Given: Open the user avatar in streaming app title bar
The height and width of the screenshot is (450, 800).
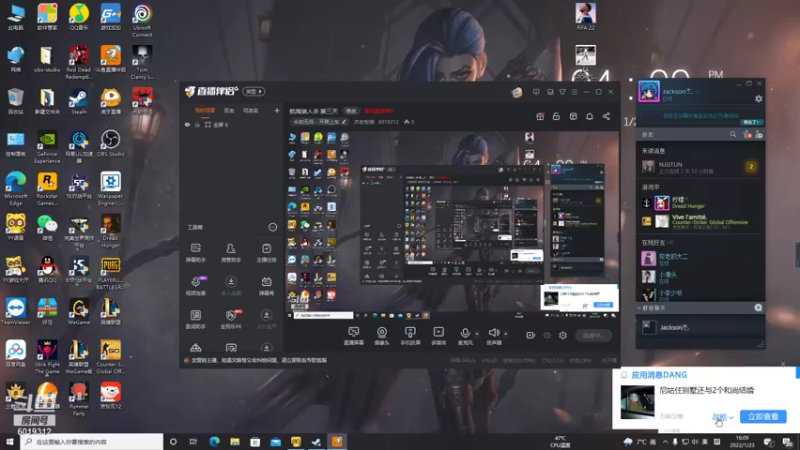Looking at the screenshot, I should point(517,92).
